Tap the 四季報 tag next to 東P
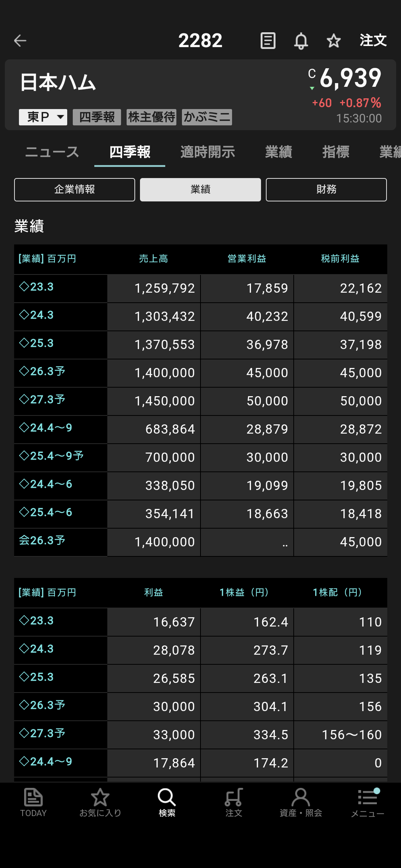The image size is (401, 868). click(x=97, y=117)
